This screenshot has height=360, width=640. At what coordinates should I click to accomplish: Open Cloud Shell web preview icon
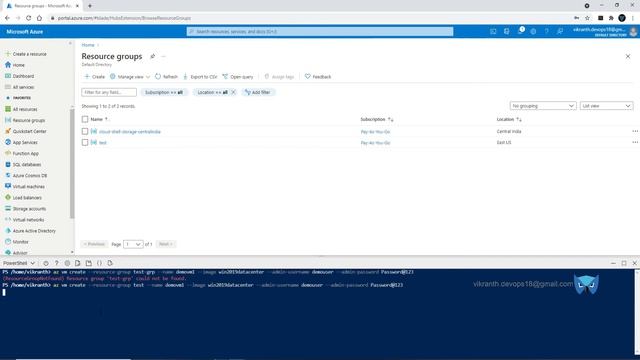(x=110, y=263)
